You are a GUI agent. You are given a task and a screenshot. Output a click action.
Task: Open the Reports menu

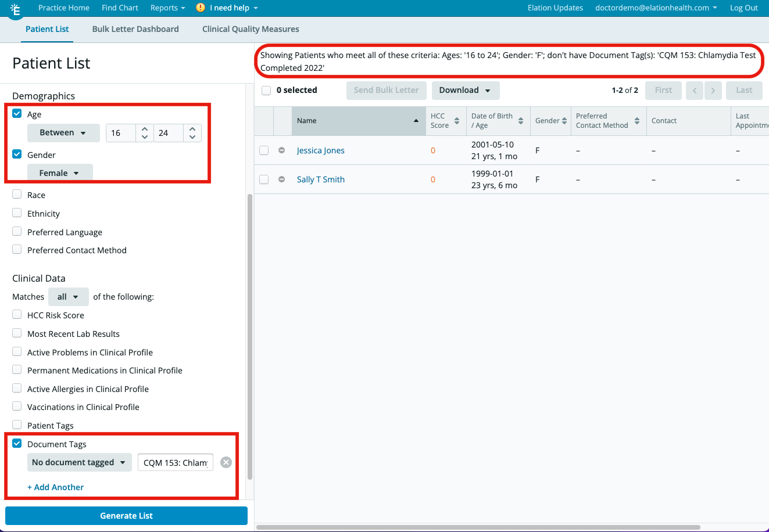168,8
